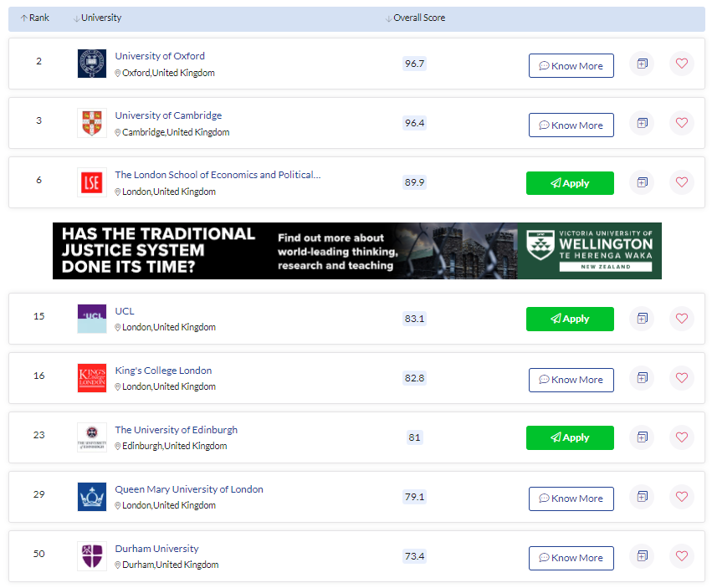
Task: Add Queen Mary University to compare
Action: [x=642, y=497]
